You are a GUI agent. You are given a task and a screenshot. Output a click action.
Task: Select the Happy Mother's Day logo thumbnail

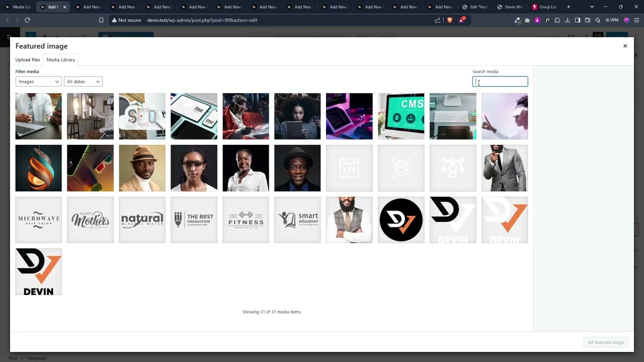tap(90, 220)
